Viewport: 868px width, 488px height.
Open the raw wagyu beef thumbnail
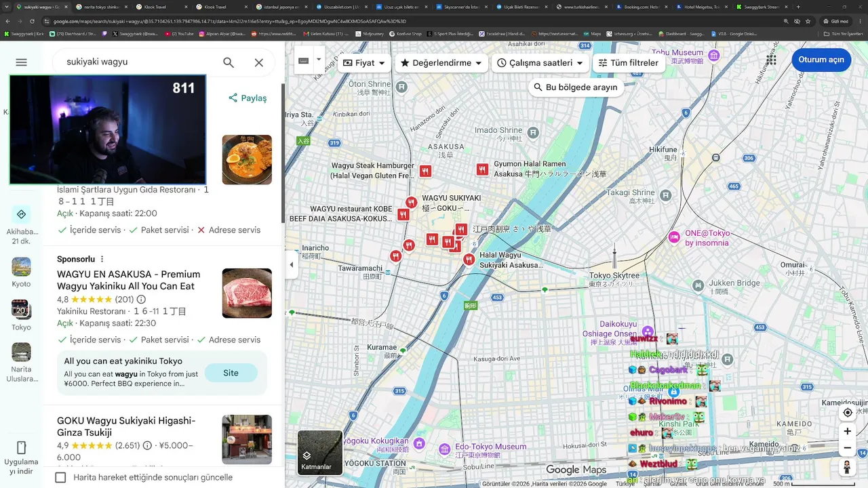tap(247, 293)
